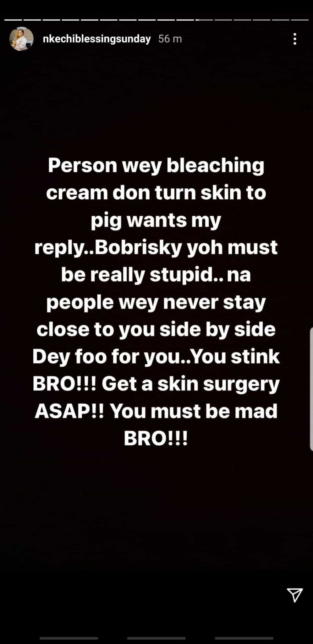This screenshot has width=313, height=644.
Task: Open the nkechiblessingsunday username link
Action: 97,39
